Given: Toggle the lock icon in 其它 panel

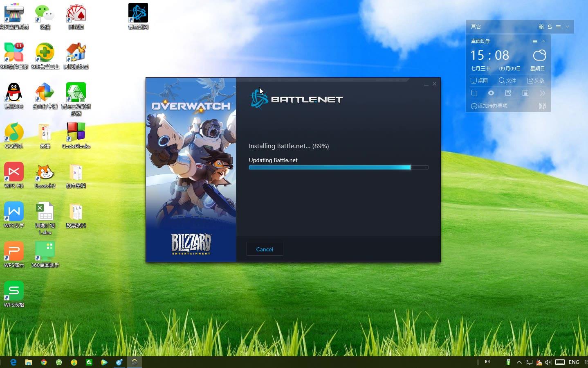Looking at the screenshot, I should tap(550, 27).
